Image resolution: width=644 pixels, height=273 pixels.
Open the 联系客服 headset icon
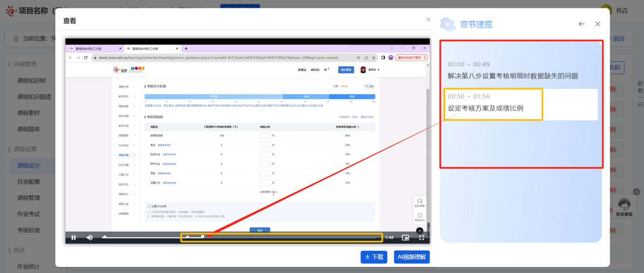(x=624, y=204)
